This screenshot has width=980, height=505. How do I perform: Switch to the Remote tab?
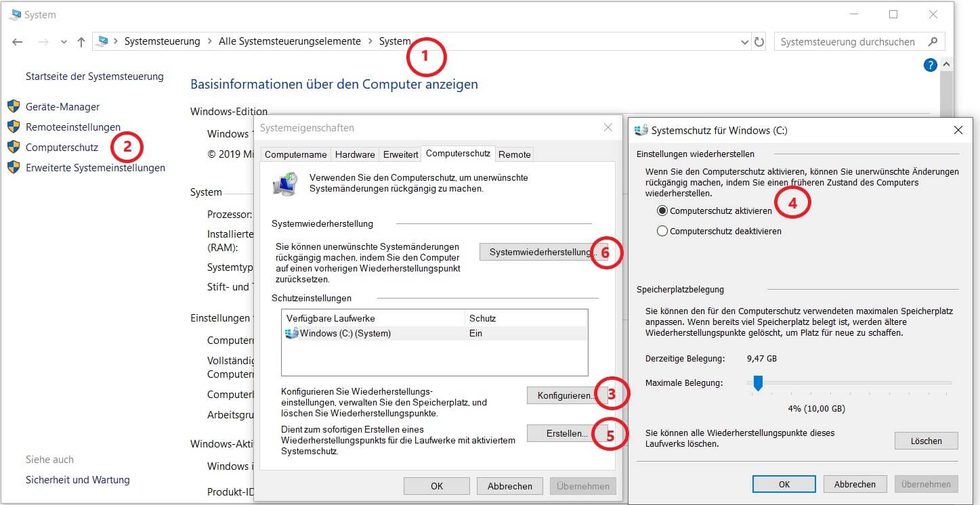click(x=515, y=154)
